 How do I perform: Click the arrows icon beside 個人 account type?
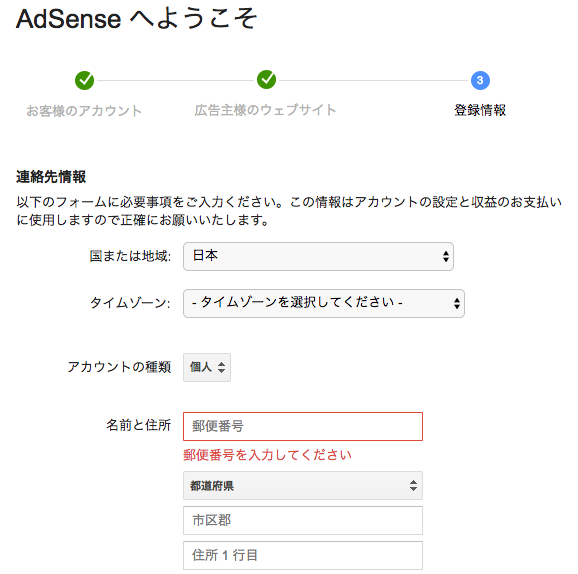click(221, 367)
